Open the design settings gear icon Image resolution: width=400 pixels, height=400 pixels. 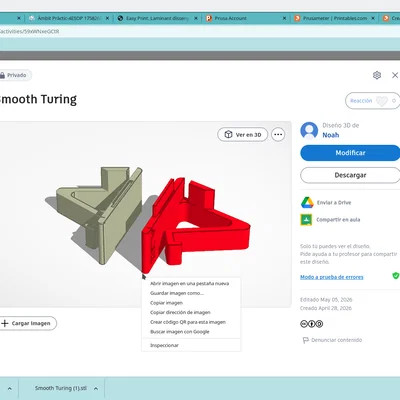(377, 75)
